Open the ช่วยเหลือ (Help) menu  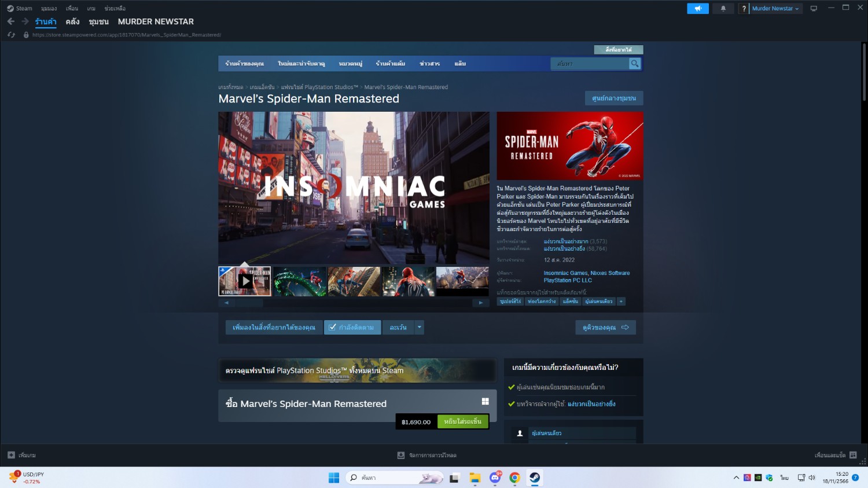click(115, 9)
